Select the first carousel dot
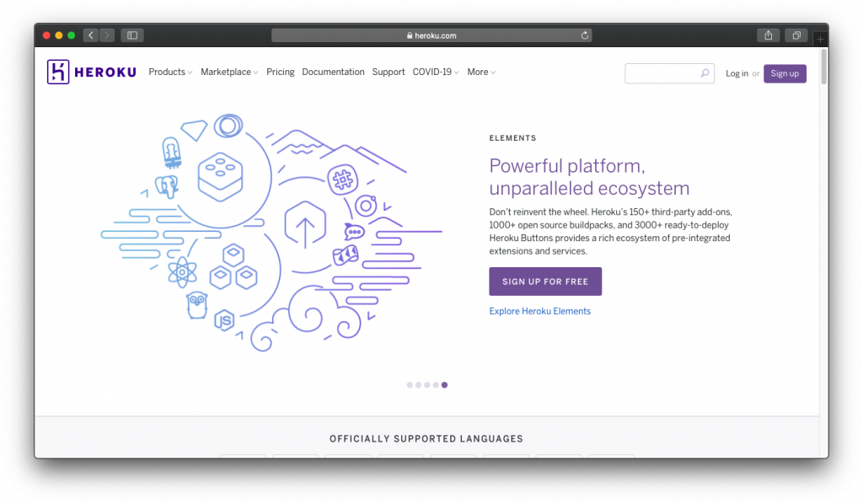This screenshot has width=863, height=504. point(410,384)
